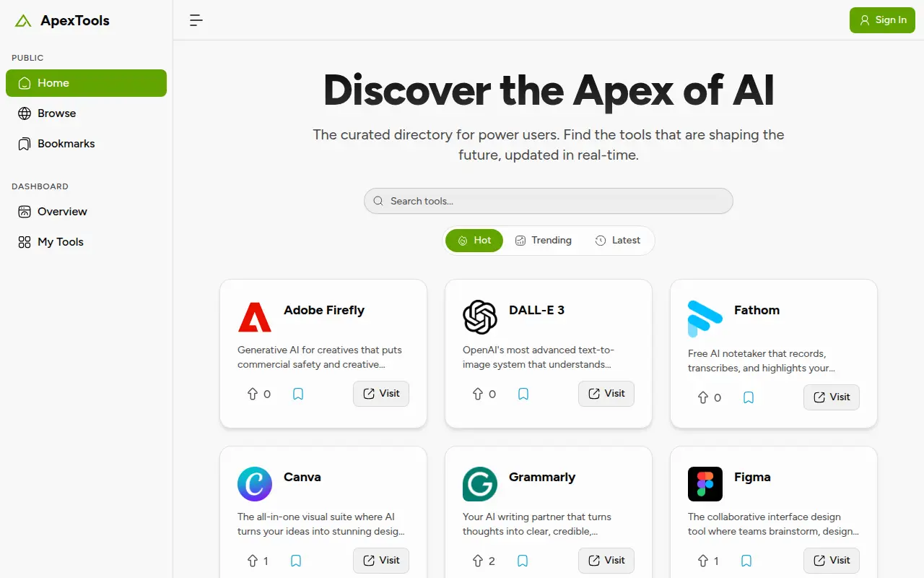Click the Sign In button
Screen dimensions: 924x578
pyautogui.click(x=882, y=20)
